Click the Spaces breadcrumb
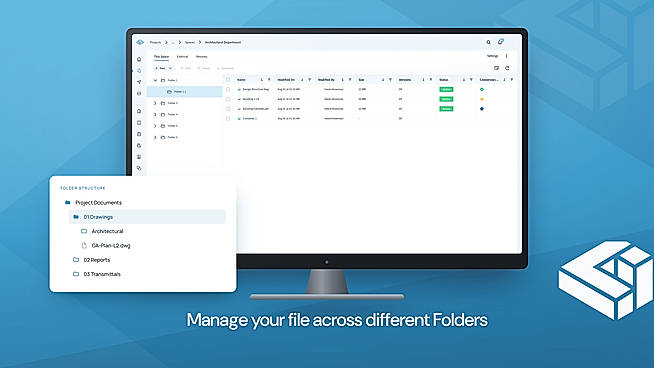 [x=190, y=43]
